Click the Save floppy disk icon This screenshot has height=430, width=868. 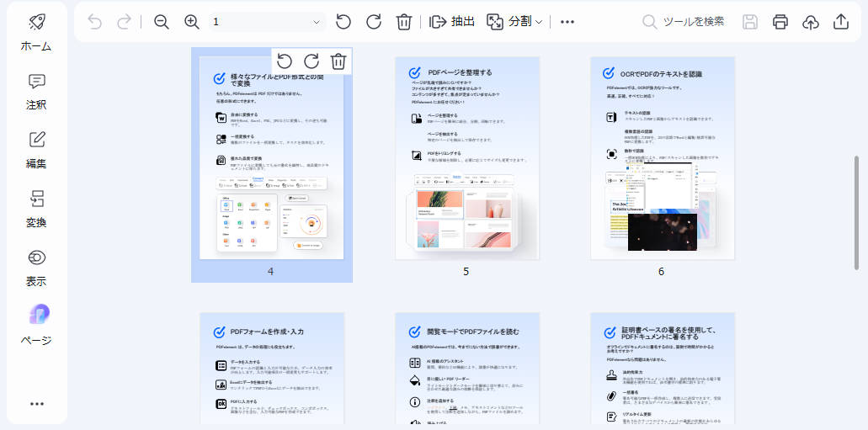click(750, 22)
